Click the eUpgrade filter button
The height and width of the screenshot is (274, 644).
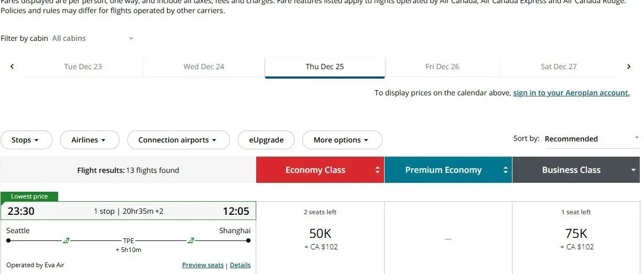click(266, 140)
